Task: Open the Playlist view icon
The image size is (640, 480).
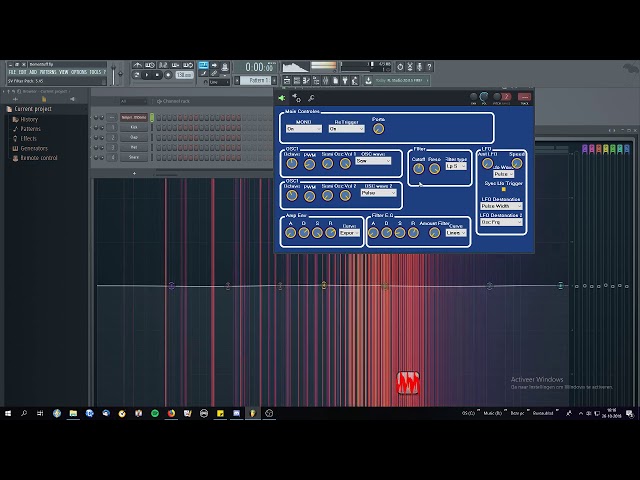Action: (x=287, y=80)
